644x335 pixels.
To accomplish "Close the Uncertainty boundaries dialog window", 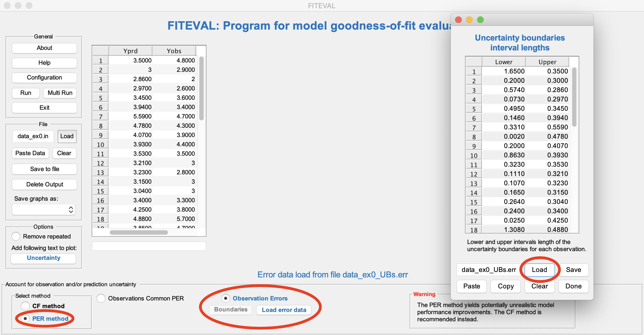I will point(458,20).
